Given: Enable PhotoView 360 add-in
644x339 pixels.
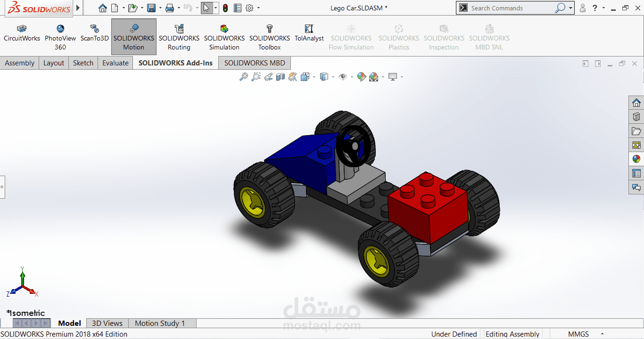Looking at the screenshot, I should coord(60,37).
